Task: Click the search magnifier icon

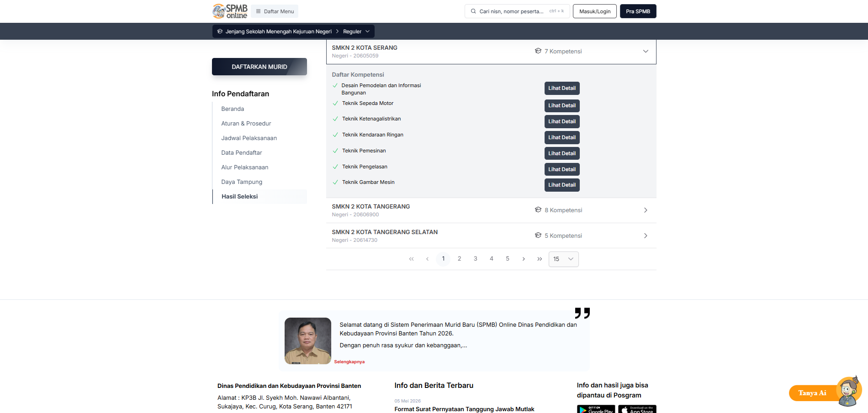Action: pos(473,11)
